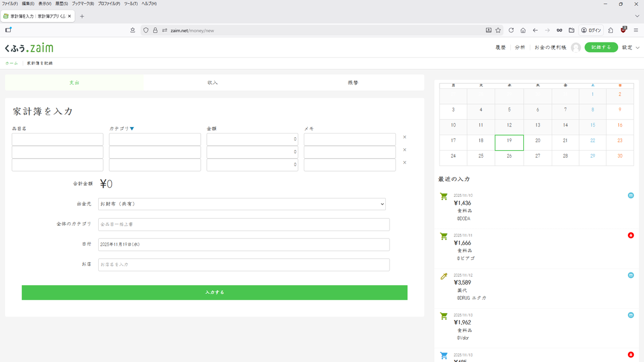Click the first メモ input field
The image size is (644, 362).
pos(350,139)
